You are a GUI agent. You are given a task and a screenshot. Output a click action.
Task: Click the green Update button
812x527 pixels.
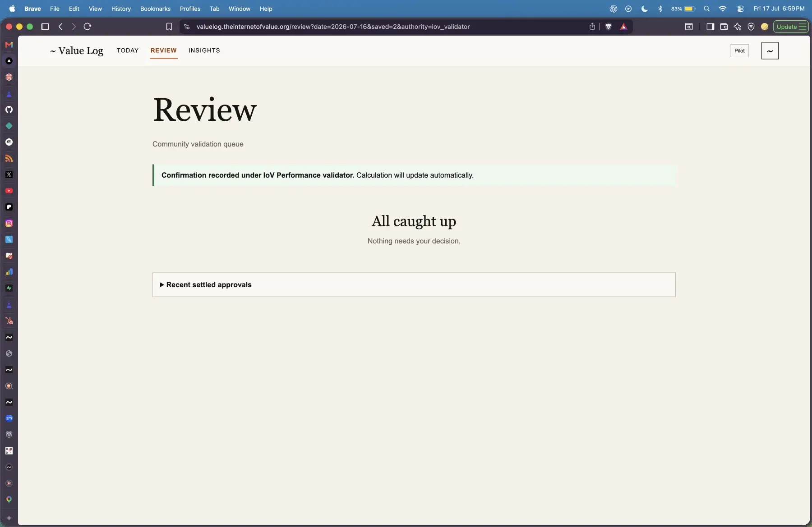tap(791, 27)
